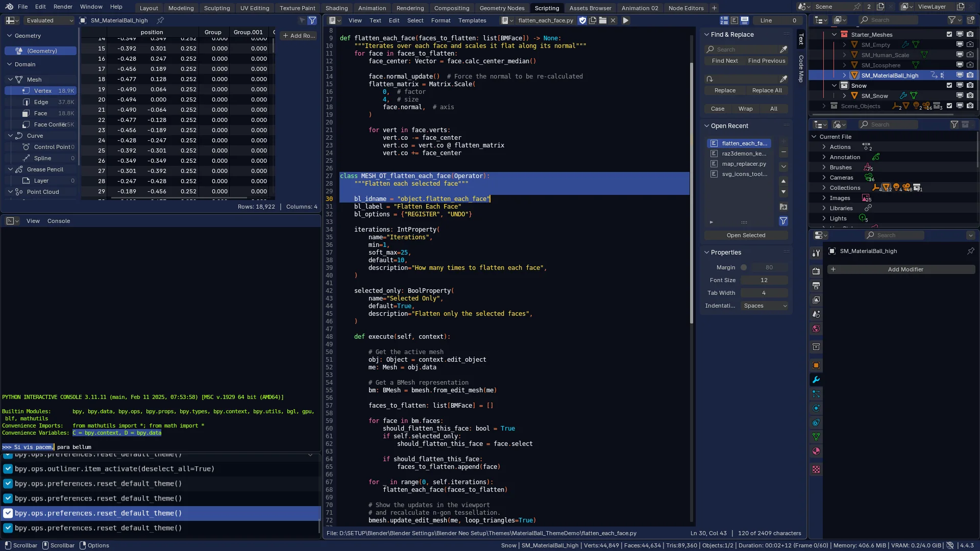The width and height of the screenshot is (980, 551).
Task: Toggle the Wrap search option
Action: click(745, 109)
